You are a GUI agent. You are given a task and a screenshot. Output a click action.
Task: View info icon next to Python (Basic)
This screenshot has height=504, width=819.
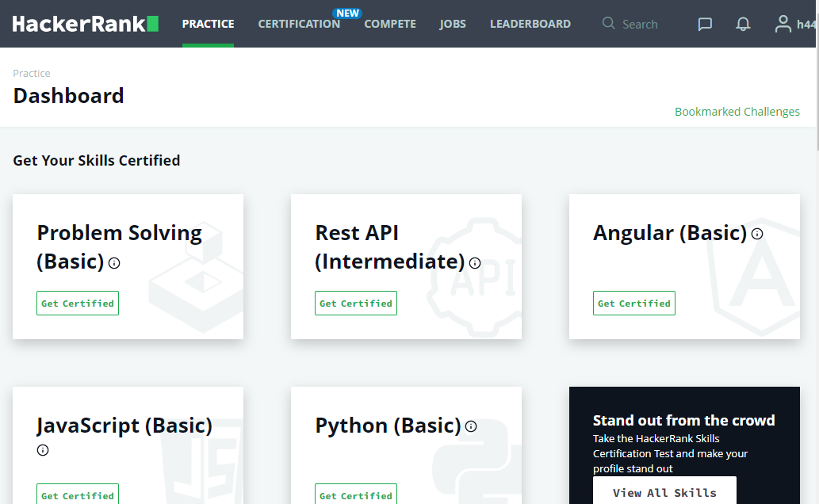click(470, 426)
